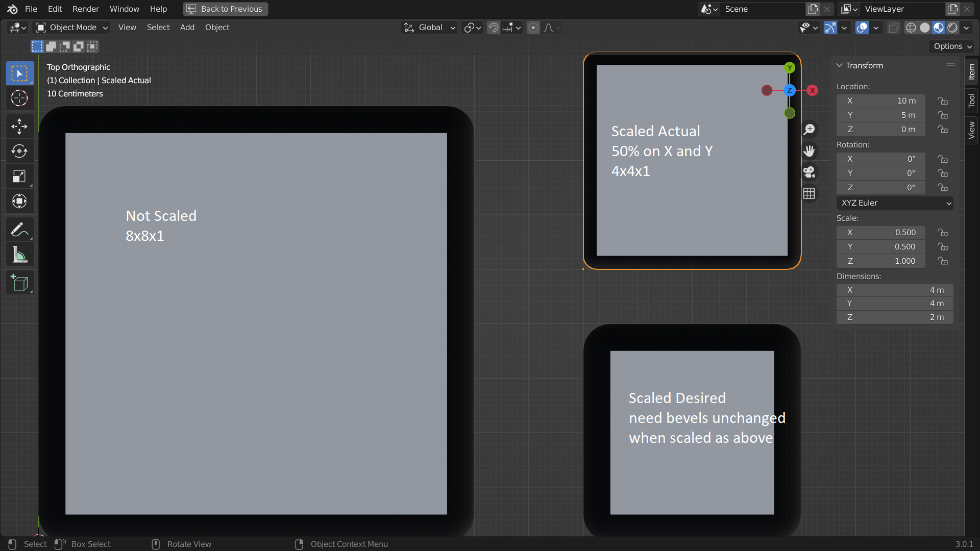
Task: Pick the Measure tool
Action: pos(19,255)
